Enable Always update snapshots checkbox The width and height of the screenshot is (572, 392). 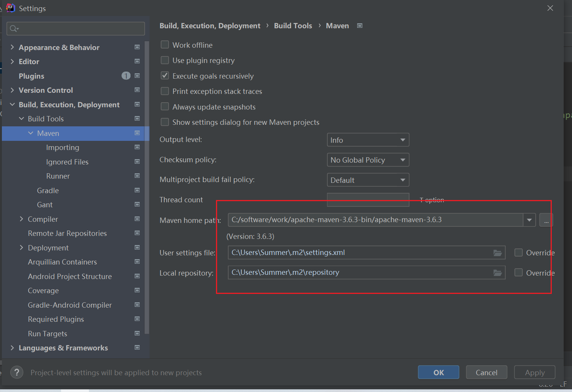click(x=165, y=106)
